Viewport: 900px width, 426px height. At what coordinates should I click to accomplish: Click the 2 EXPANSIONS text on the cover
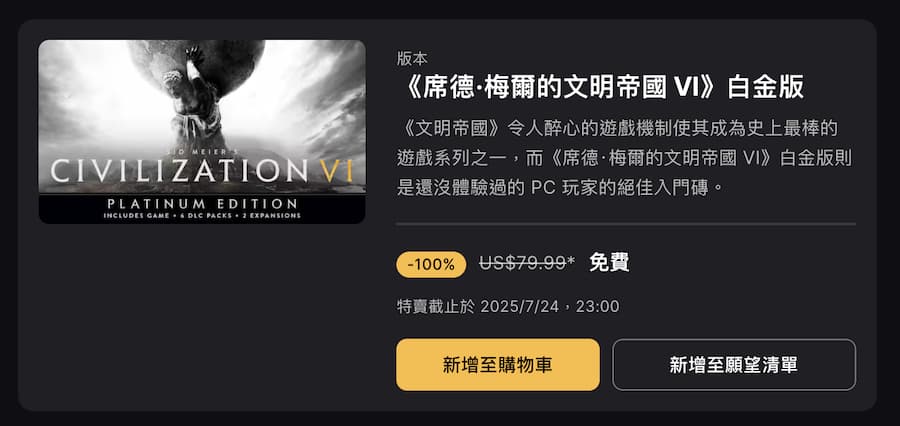pos(275,216)
